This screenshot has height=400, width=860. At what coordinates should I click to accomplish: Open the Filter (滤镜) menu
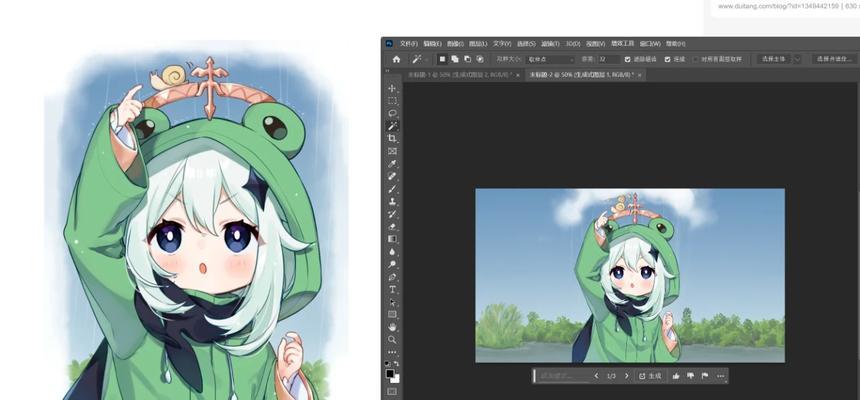[x=550, y=44]
